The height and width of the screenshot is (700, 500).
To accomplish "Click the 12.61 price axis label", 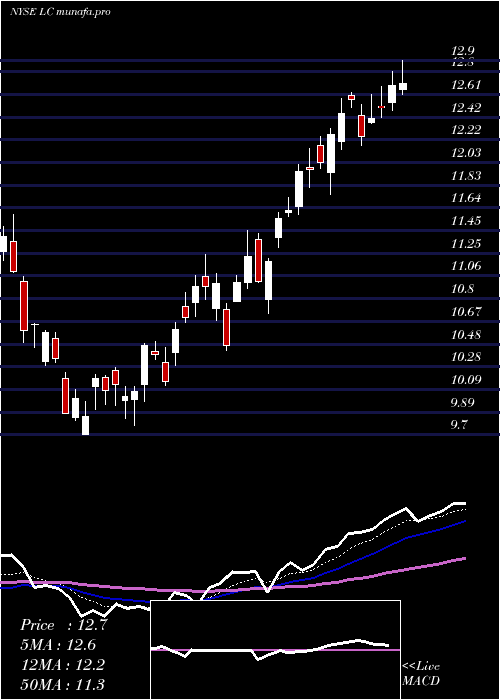I will (x=467, y=85).
